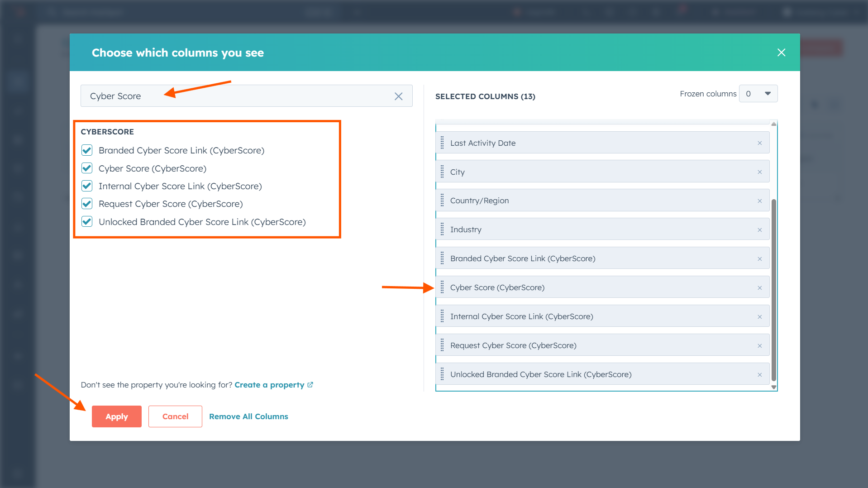Screen dimensions: 868x488
Task: Grab drag handle of Country/Region column
Action: [442, 201]
